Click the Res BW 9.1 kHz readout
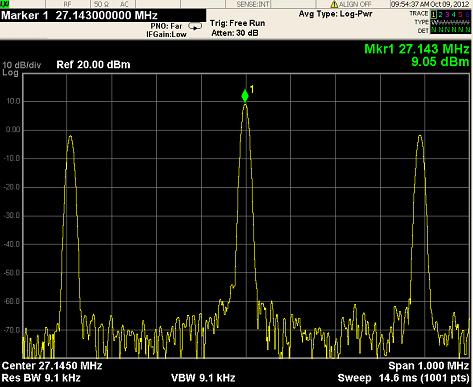Image resolution: width=473 pixels, height=387 pixels. pos(41,378)
